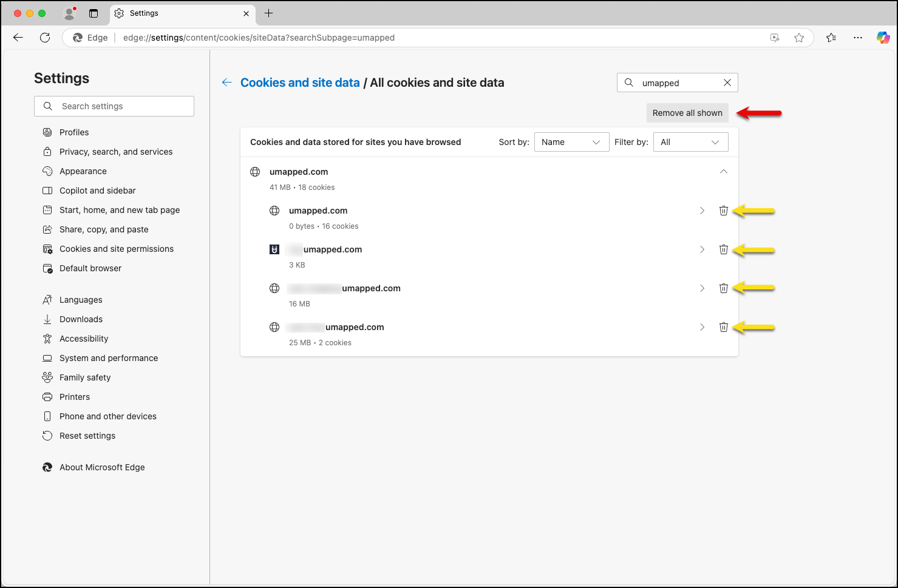Open a new tab with the plus button
The height and width of the screenshot is (588, 898).
269,13
